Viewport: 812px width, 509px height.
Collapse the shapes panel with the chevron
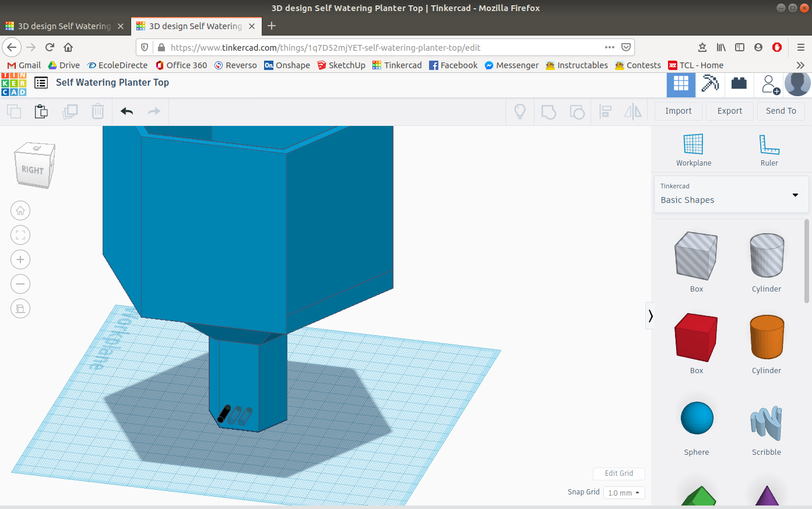click(650, 315)
